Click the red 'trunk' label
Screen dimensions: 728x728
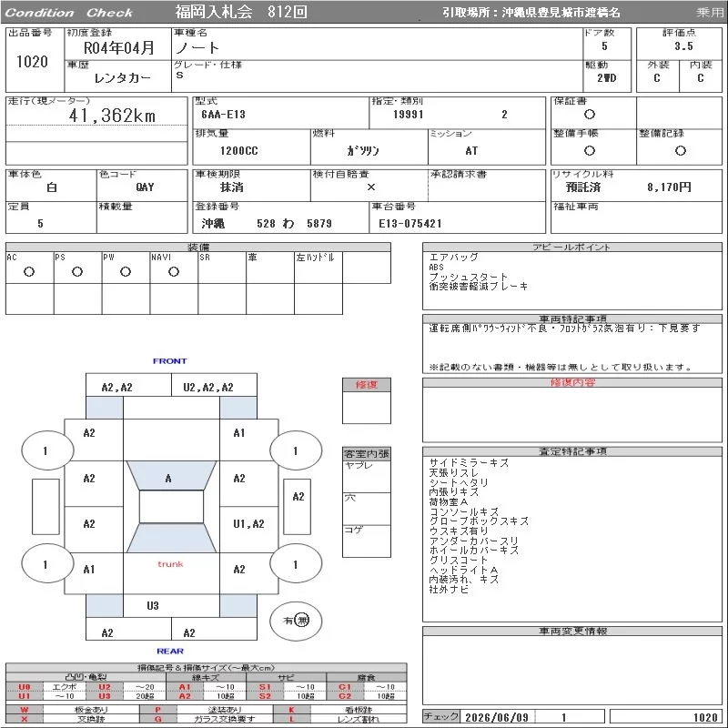click(170, 564)
